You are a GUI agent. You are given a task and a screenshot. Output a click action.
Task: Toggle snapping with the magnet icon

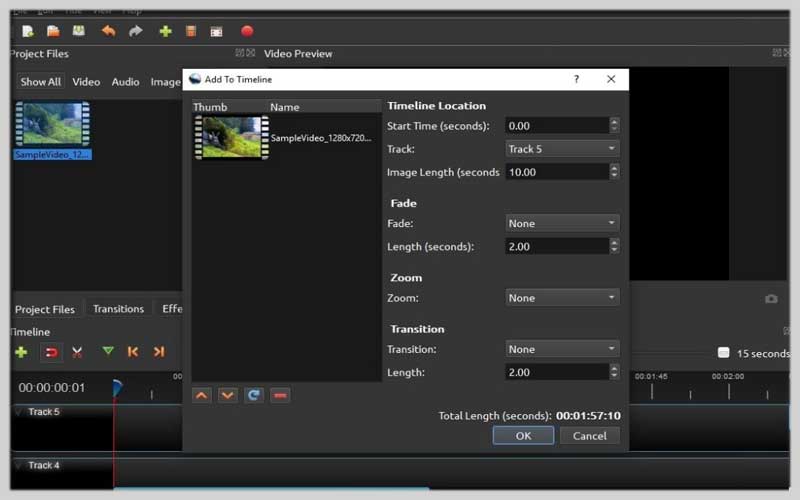pyautogui.click(x=51, y=352)
